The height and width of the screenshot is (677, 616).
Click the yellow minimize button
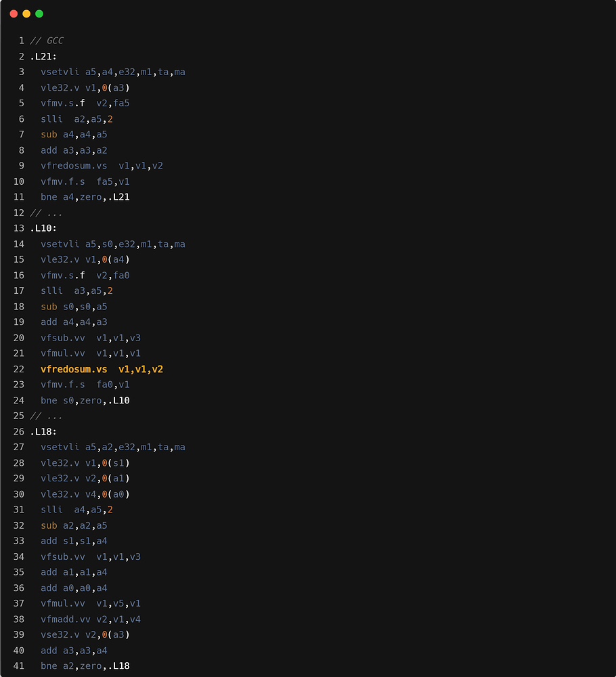[26, 12]
